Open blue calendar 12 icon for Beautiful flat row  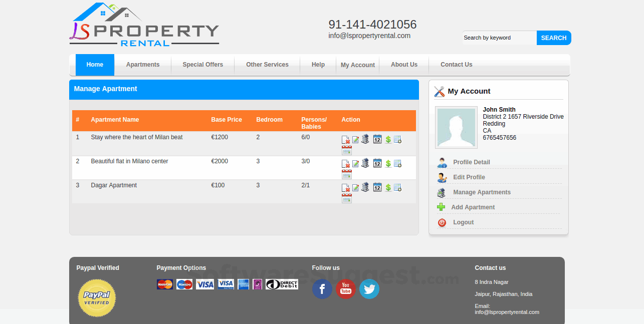click(x=377, y=163)
